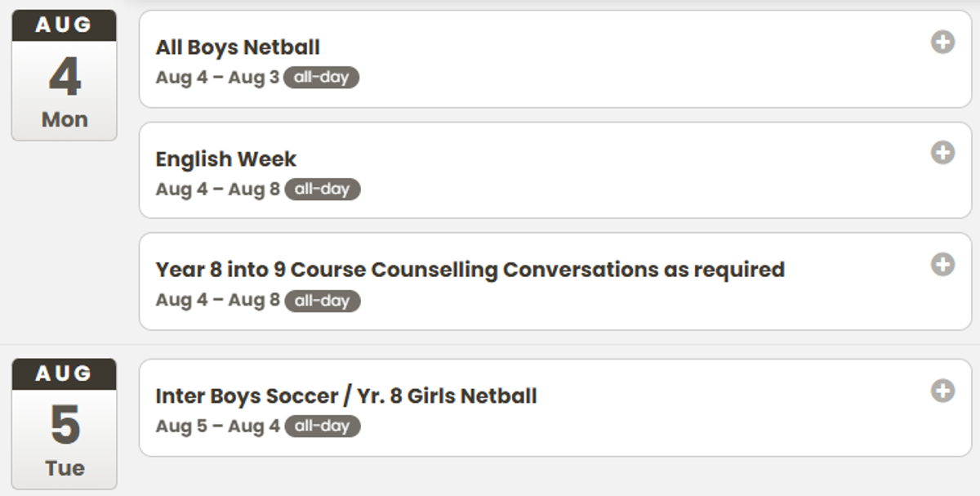Click Course Counselling's Aug 4 – Aug 8 dates
Viewport: 980px width, 496px height.
pyautogui.click(x=217, y=300)
